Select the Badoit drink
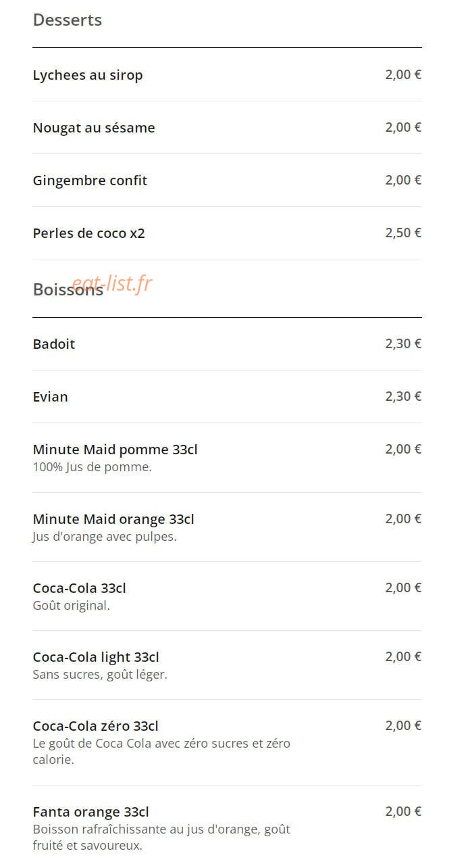Image resolution: width=468 pixels, height=868 pixels. (227, 344)
